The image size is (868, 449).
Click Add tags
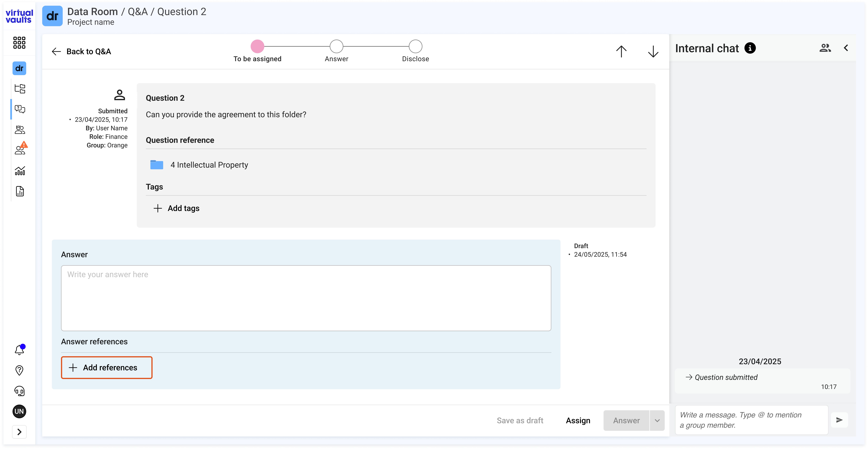[177, 208]
